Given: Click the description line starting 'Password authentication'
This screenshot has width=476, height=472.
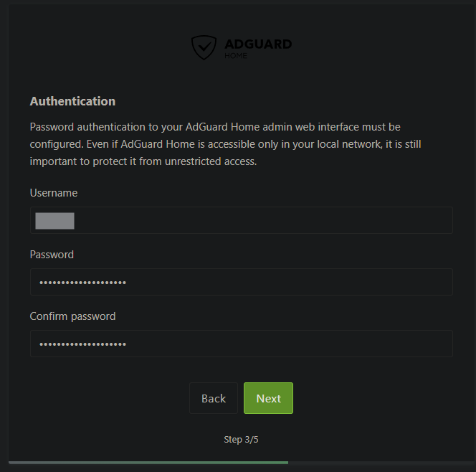Looking at the screenshot, I should (x=215, y=127).
